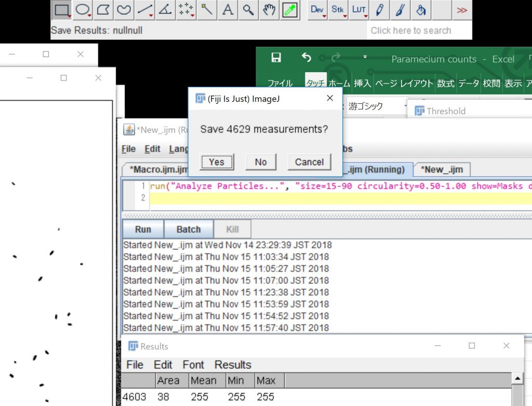Open the Excel ファイル tab
Viewport: 532px width, 406px height.
280,83
